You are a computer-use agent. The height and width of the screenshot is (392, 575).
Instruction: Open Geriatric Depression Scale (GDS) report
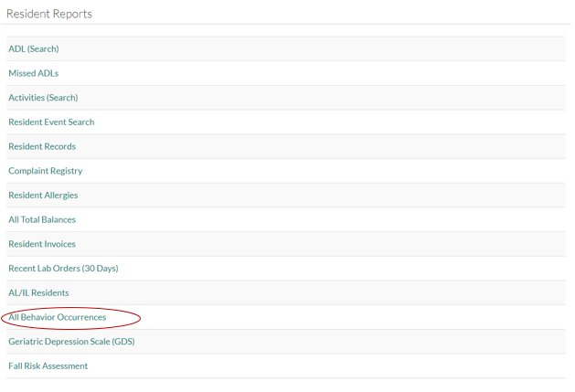(x=71, y=341)
